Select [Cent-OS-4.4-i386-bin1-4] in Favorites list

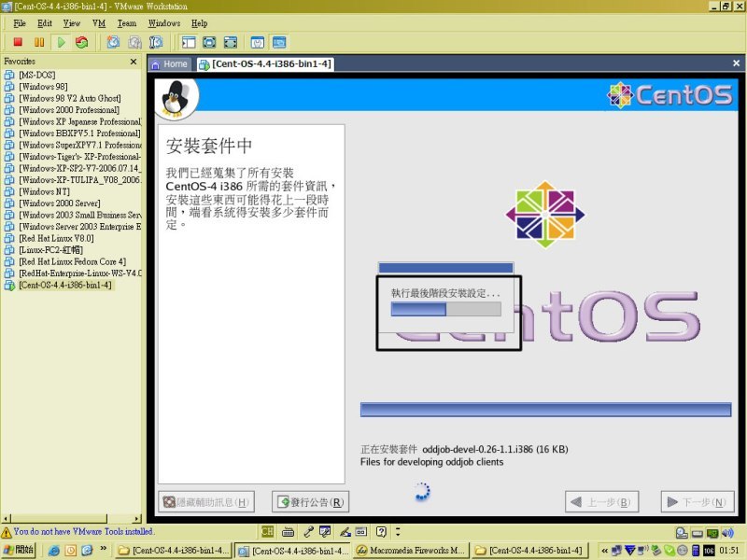(x=64, y=285)
